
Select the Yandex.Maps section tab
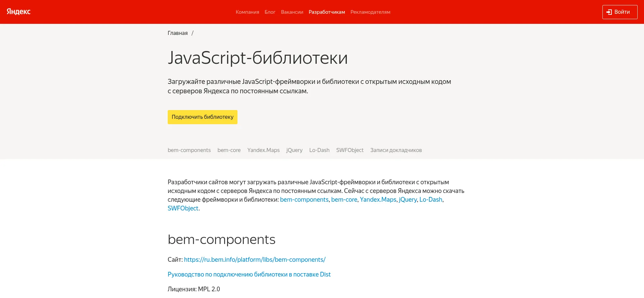(264, 150)
